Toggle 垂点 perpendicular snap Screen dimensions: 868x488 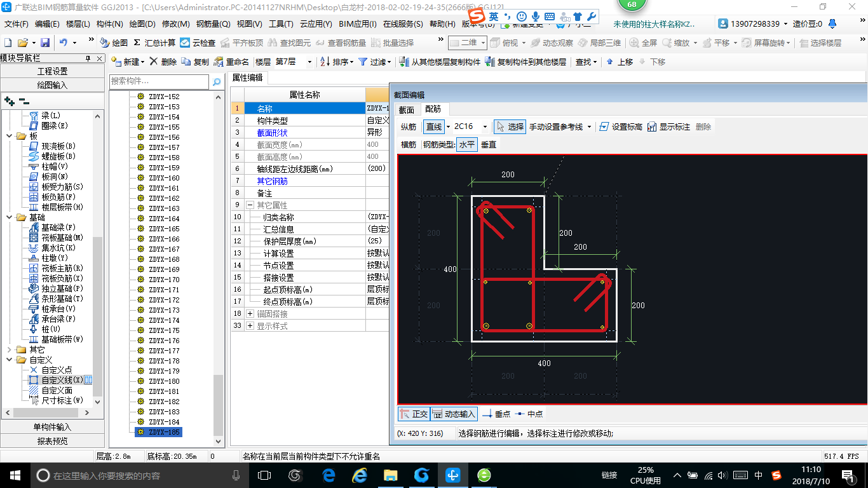(x=496, y=414)
